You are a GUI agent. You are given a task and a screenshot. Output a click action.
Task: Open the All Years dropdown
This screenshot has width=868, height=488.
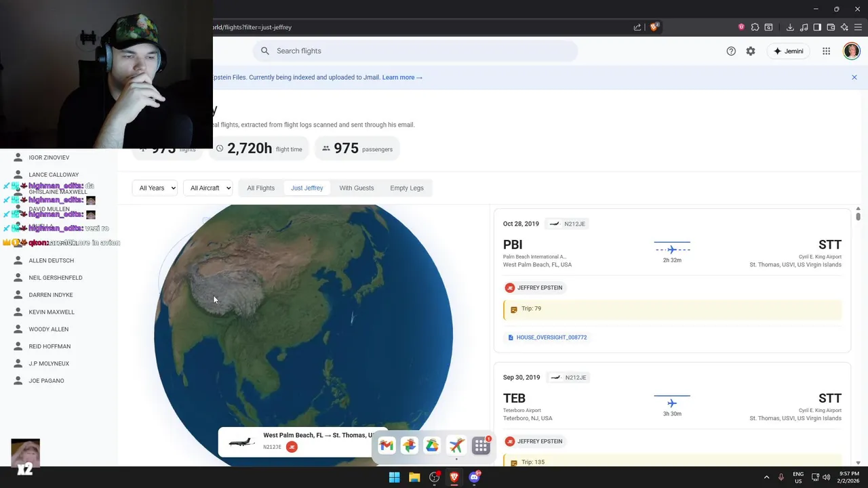click(155, 188)
